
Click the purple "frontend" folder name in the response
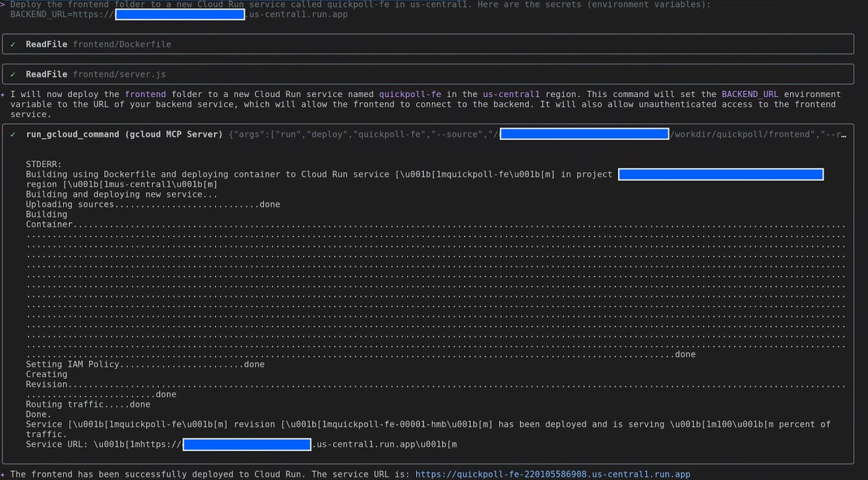(x=145, y=94)
